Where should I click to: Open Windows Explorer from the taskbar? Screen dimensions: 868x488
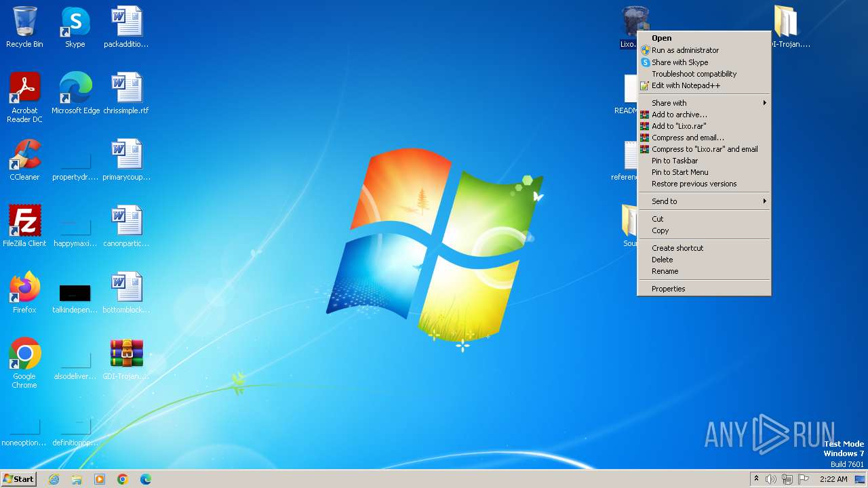77,479
